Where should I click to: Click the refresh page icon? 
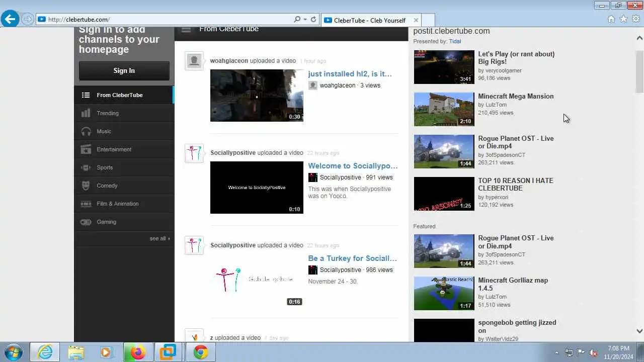tap(313, 20)
